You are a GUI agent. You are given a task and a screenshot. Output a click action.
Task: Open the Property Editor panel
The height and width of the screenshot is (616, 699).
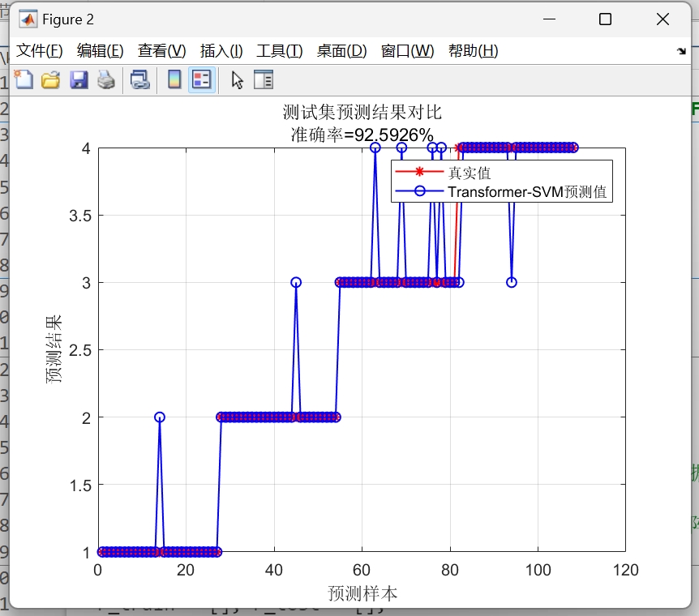pyautogui.click(x=264, y=79)
